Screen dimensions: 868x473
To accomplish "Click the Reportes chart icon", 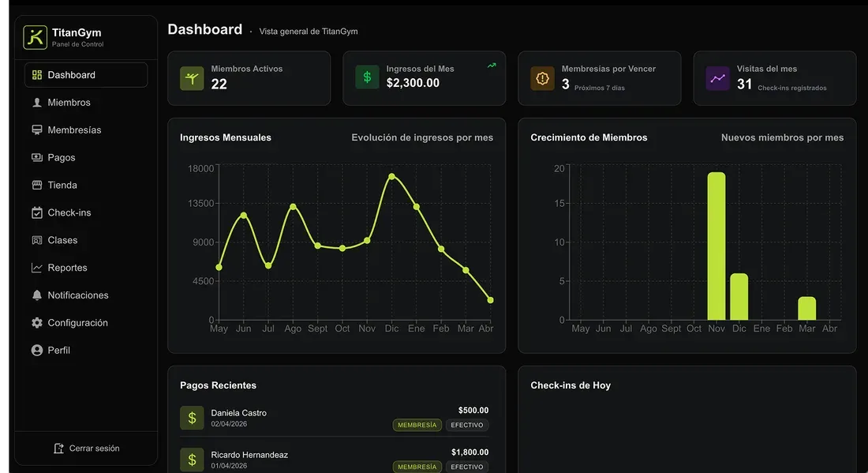I will tap(37, 268).
